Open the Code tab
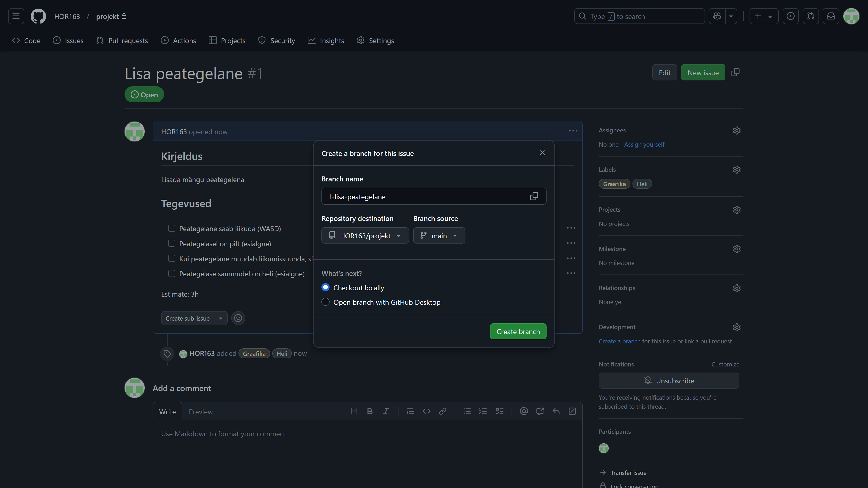The height and width of the screenshot is (488, 868). pyautogui.click(x=26, y=40)
